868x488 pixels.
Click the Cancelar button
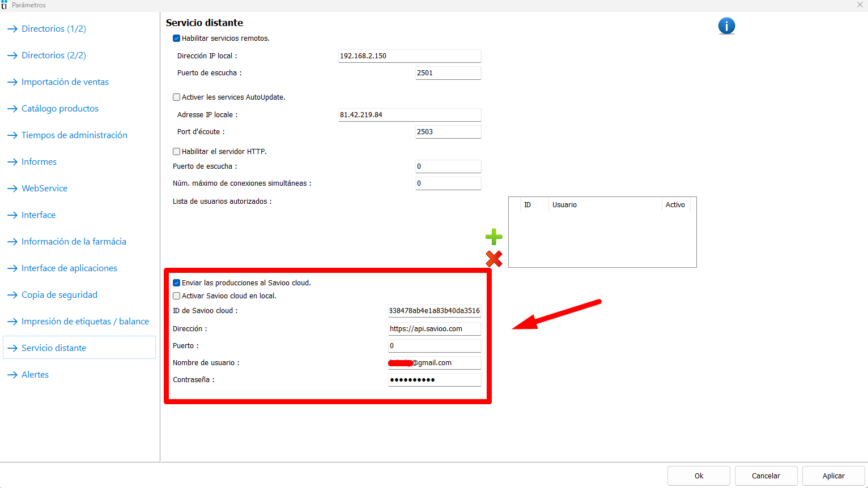pyautogui.click(x=765, y=476)
